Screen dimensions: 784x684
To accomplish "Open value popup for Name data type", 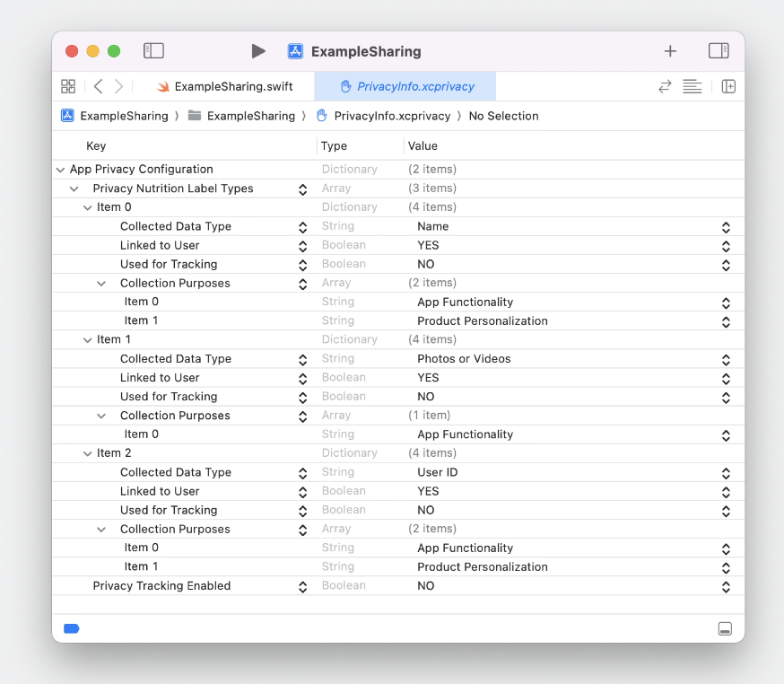I will (726, 227).
